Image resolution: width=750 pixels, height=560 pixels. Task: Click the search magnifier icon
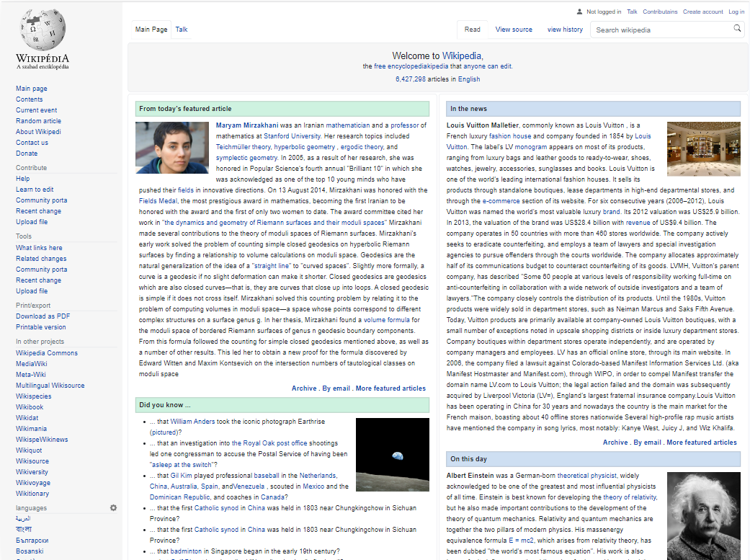(x=737, y=29)
